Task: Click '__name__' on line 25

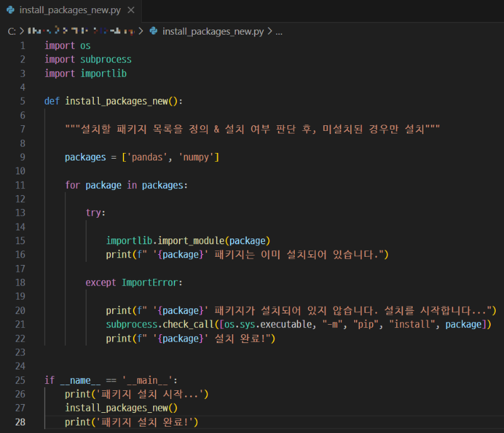Action: (x=81, y=381)
